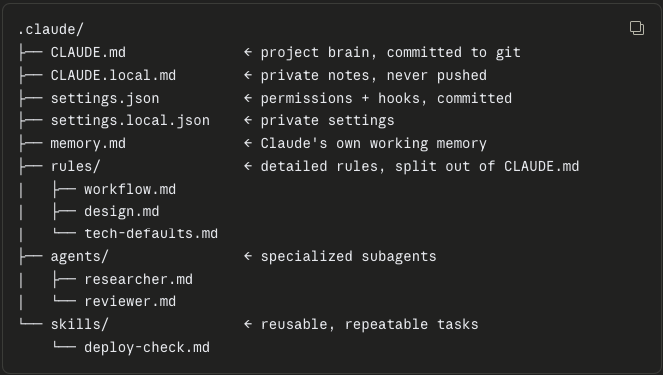Click the arrow before 'private settings'

(x=248, y=120)
